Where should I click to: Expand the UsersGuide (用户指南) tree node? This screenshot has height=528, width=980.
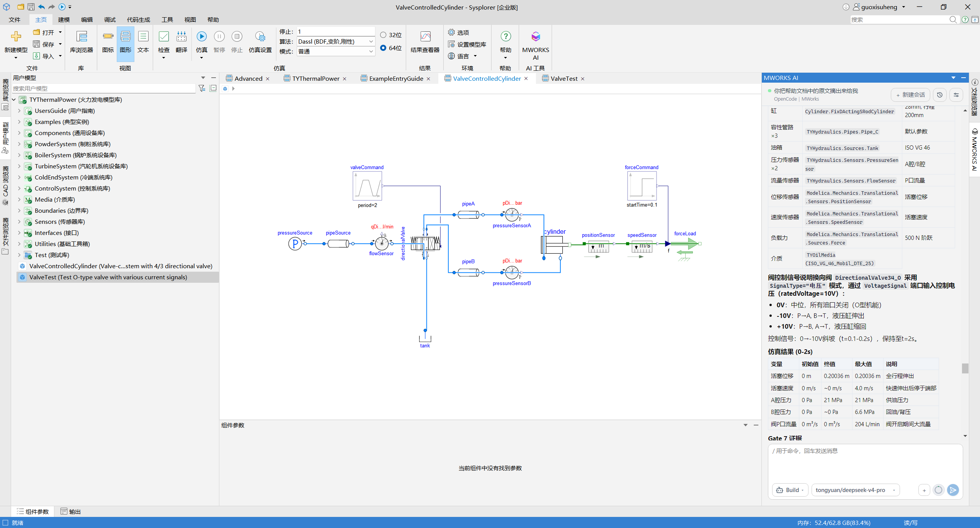click(19, 111)
